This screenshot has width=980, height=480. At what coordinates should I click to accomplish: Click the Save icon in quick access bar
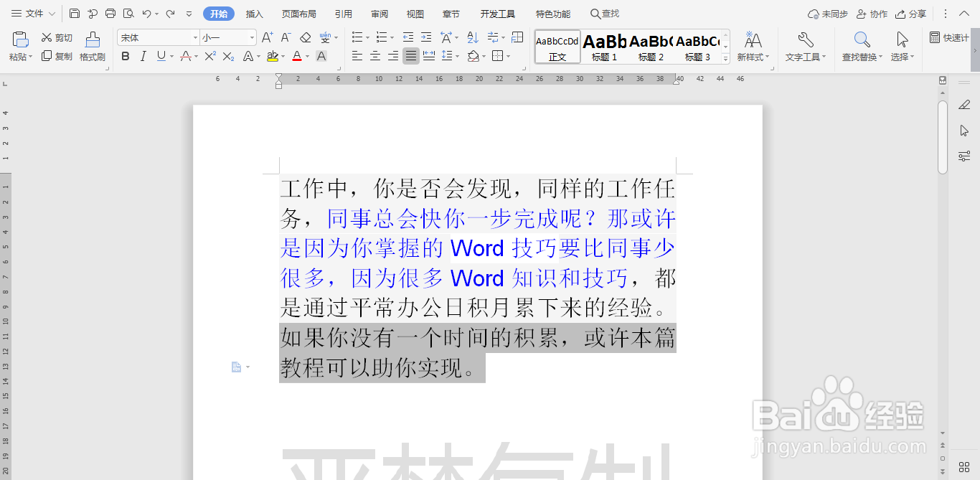tap(75, 14)
